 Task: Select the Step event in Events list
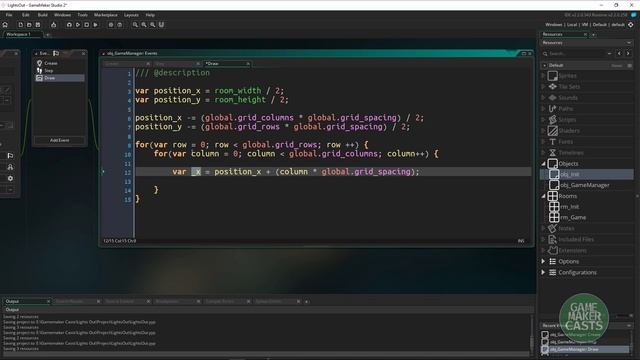60,71
